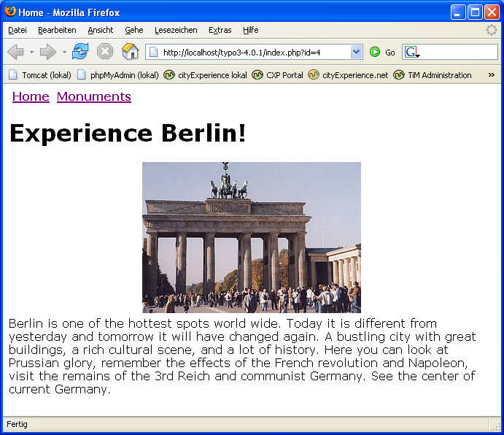Image resolution: width=504 pixels, height=435 pixels.
Task: Follow the Monuments page link
Action: (93, 96)
